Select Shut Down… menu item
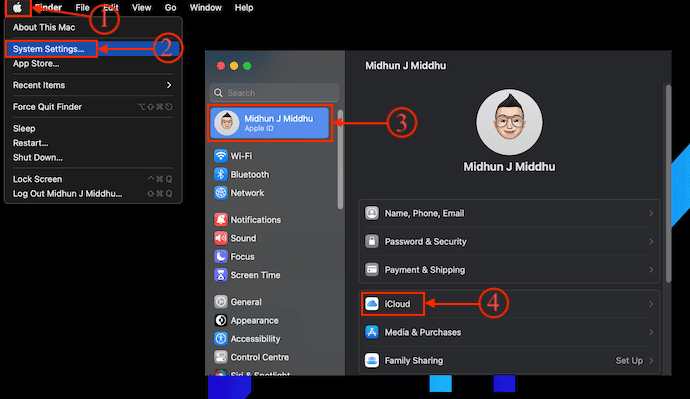Viewport: 690px width, 399px height. pos(38,157)
